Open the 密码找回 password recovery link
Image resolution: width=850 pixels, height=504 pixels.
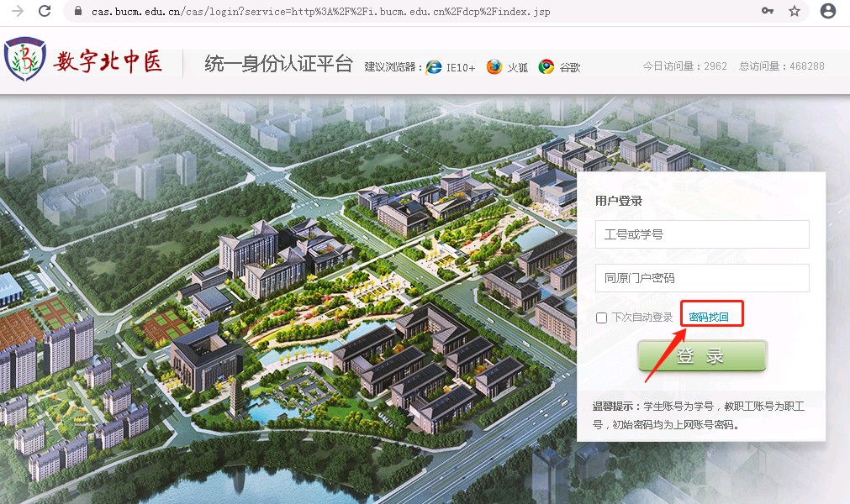point(715,317)
